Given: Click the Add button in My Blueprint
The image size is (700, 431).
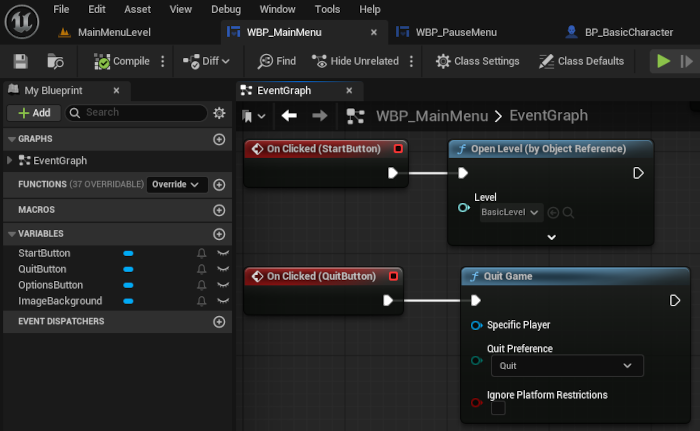Looking at the screenshot, I should [34, 113].
